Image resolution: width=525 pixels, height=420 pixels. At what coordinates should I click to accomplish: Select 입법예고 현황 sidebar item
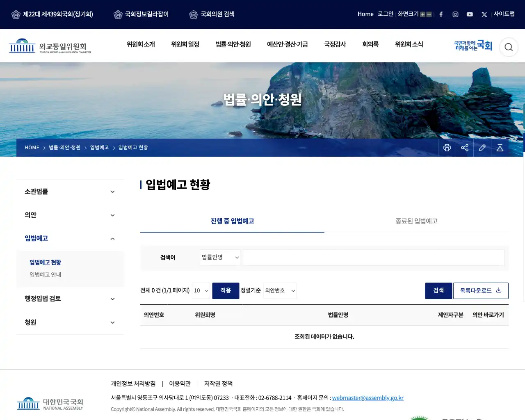pos(45,262)
